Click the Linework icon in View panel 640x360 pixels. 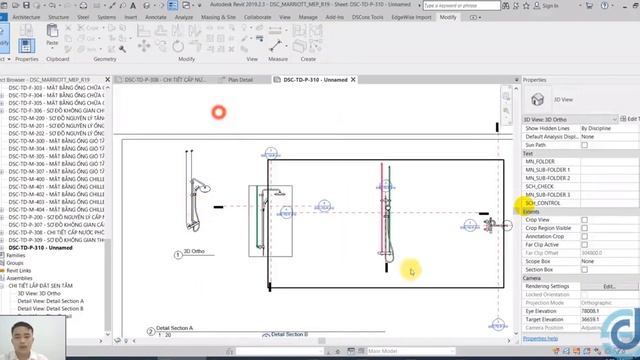[260, 38]
